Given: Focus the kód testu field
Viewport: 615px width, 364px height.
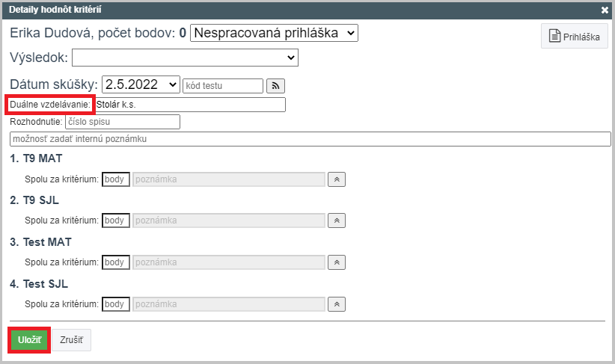Looking at the screenshot, I should (223, 86).
